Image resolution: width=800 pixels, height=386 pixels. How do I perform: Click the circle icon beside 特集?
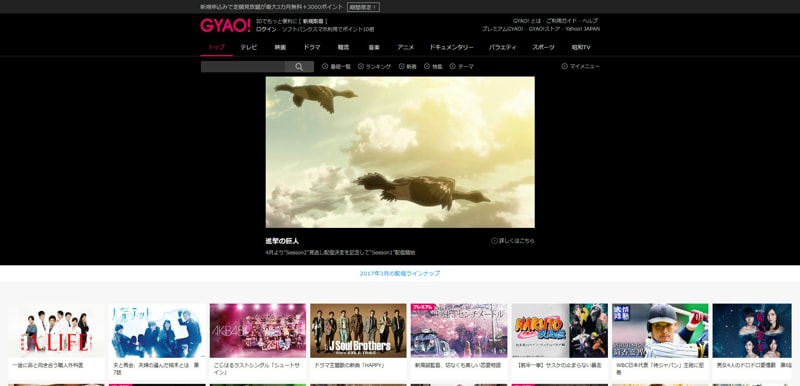pos(427,66)
